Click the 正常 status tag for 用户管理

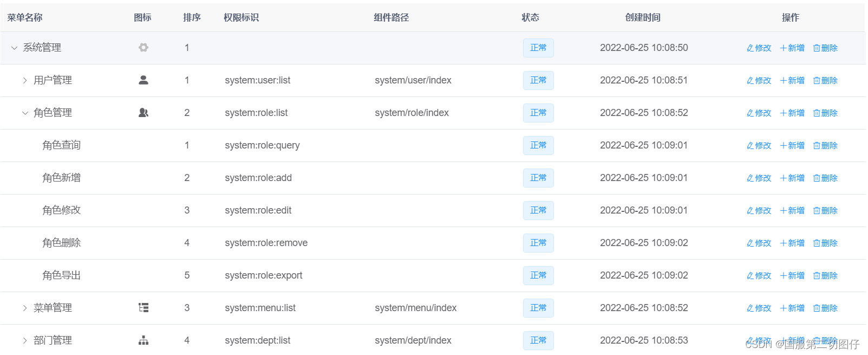point(538,80)
